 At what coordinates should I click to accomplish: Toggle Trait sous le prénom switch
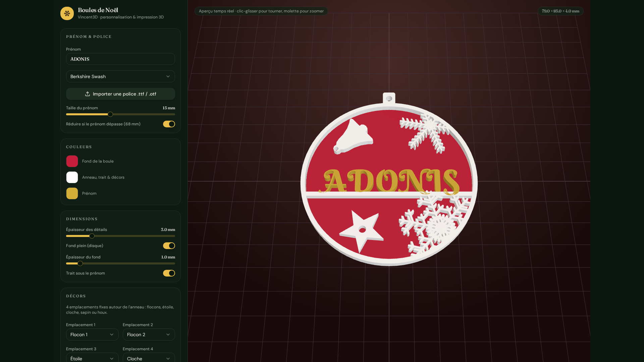coord(169,273)
